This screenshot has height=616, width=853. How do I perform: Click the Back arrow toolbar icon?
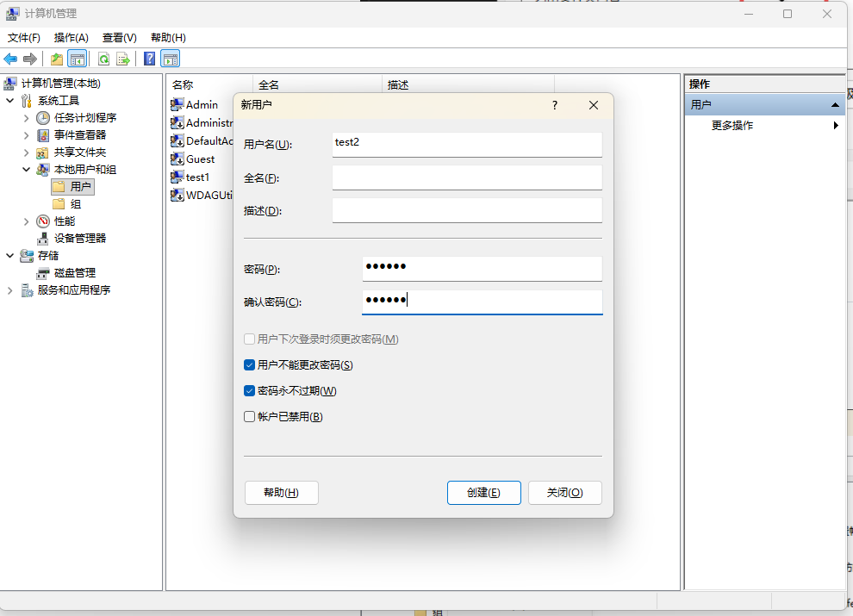click(10, 59)
